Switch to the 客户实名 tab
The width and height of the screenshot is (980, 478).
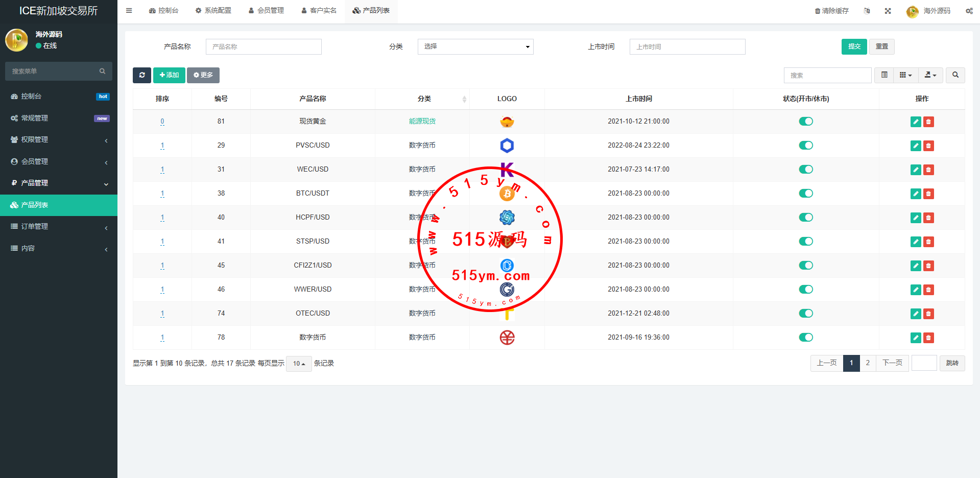coord(319,11)
